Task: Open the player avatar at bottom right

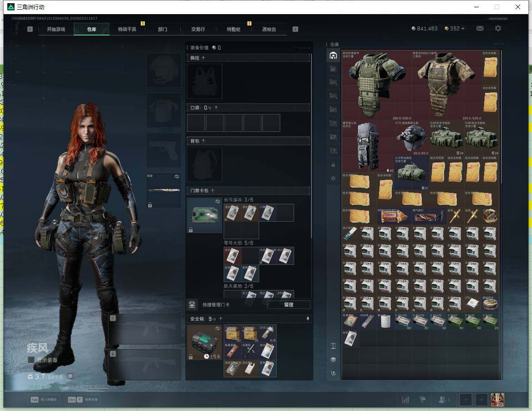Action: point(497,400)
